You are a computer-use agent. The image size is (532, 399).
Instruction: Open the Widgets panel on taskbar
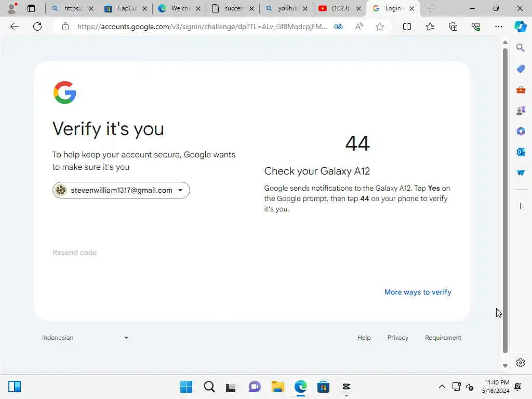click(15, 387)
